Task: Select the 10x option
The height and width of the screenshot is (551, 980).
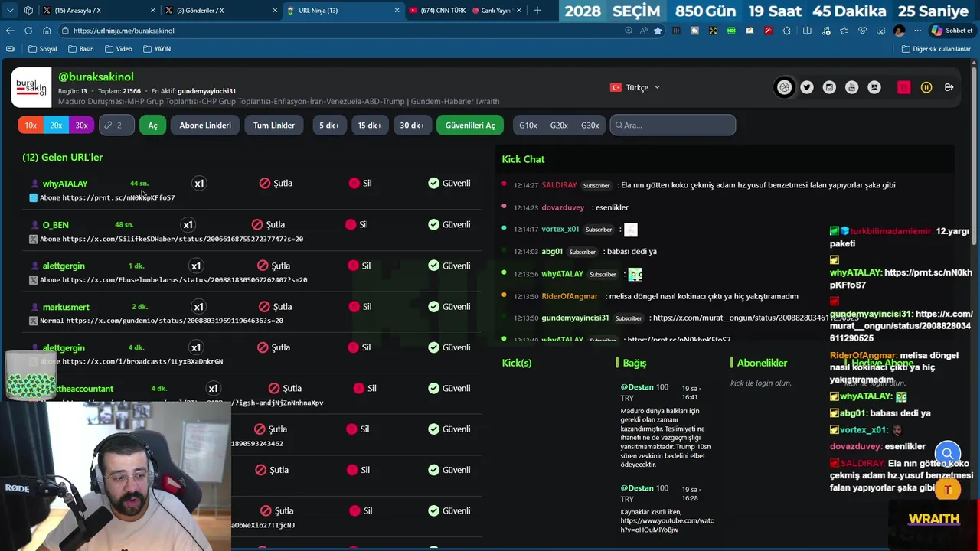Action: (31, 125)
